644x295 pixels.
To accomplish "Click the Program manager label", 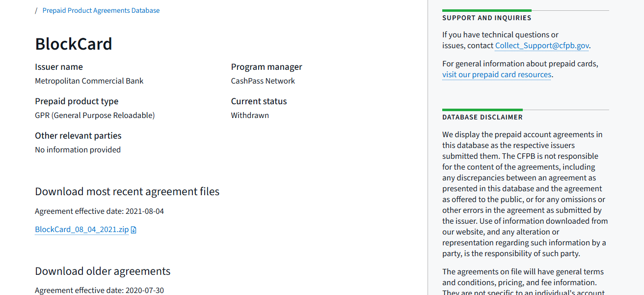I will click(267, 67).
